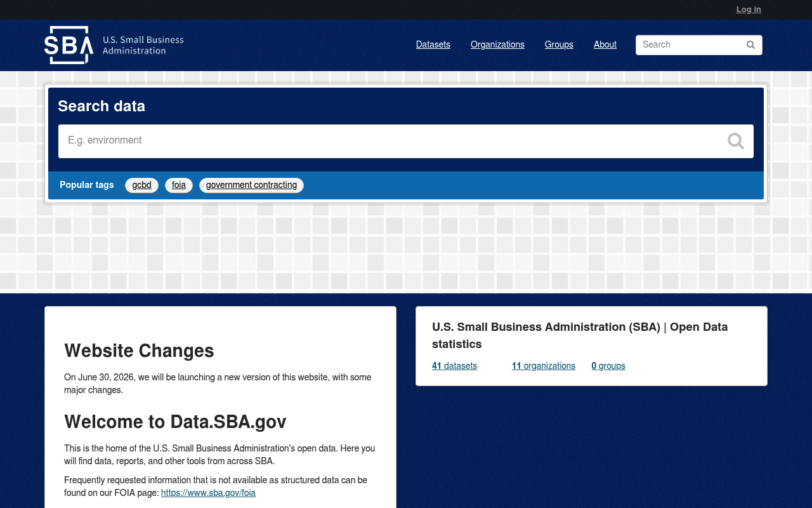Click the 'Website Changes' heading
The image size is (812, 508).
[x=139, y=351]
